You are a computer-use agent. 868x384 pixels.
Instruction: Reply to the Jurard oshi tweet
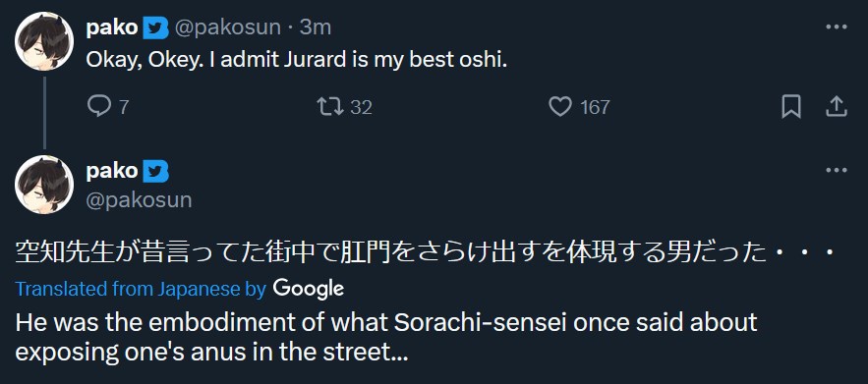(99, 106)
